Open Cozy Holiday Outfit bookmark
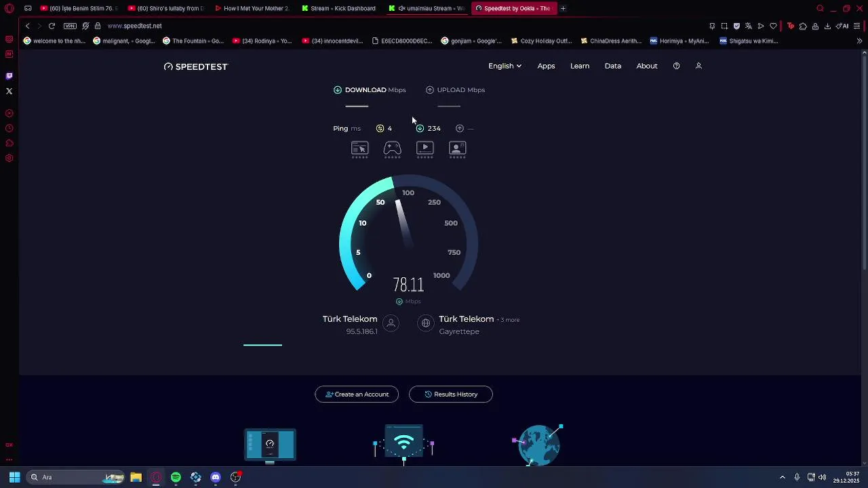 [x=542, y=41]
